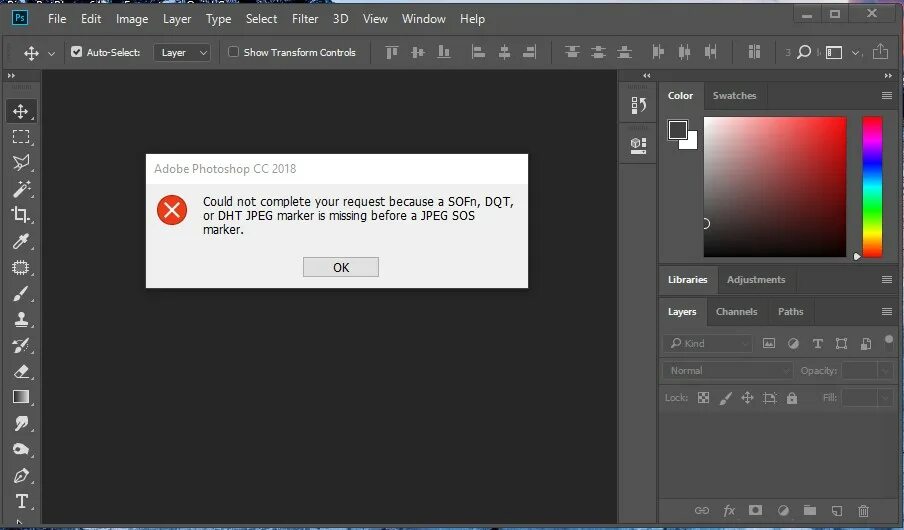Toggle Lock all padlock
Viewport: 904px width, 530px height.
click(792, 397)
